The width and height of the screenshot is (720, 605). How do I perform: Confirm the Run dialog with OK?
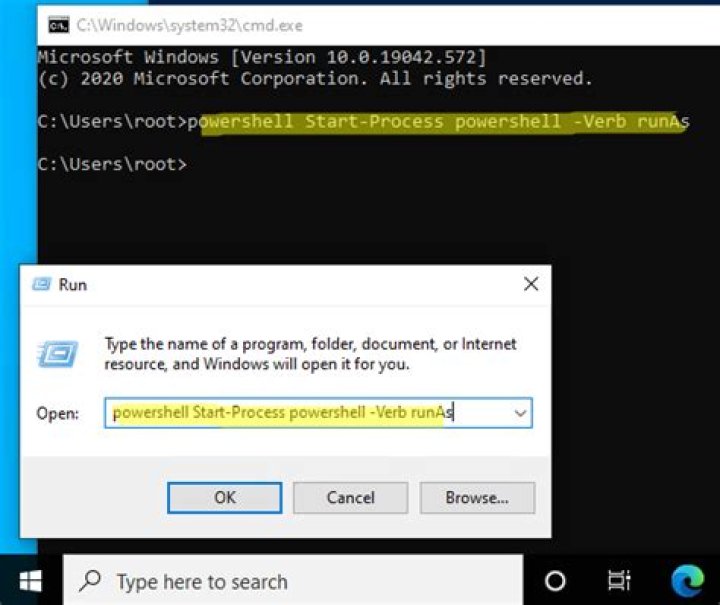coord(225,498)
